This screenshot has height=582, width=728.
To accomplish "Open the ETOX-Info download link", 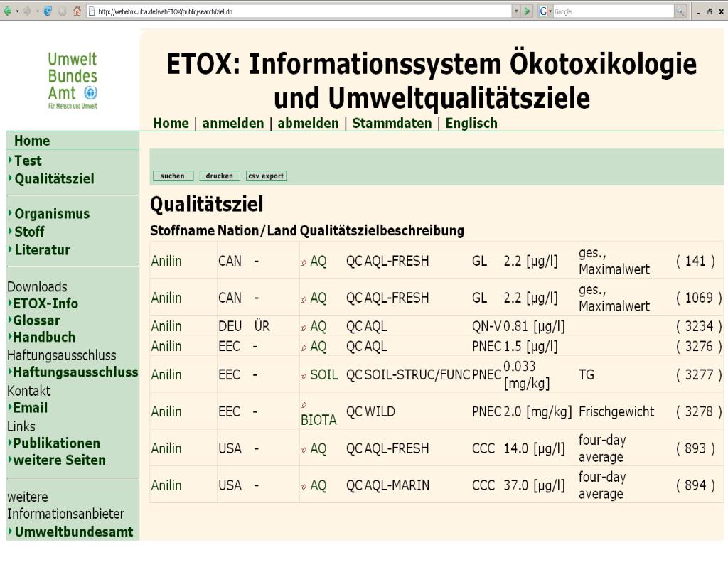I will (45, 303).
